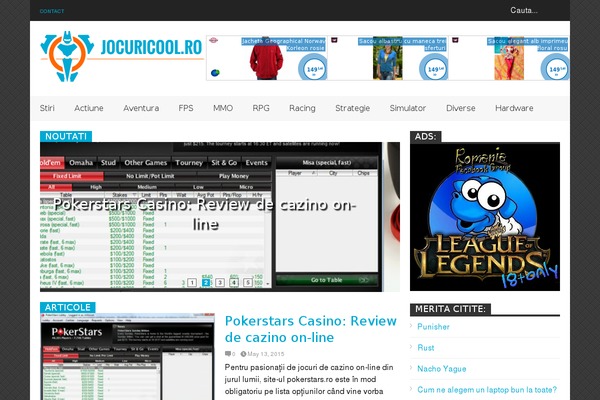Click the ARTICOLE section label

pyautogui.click(x=68, y=307)
